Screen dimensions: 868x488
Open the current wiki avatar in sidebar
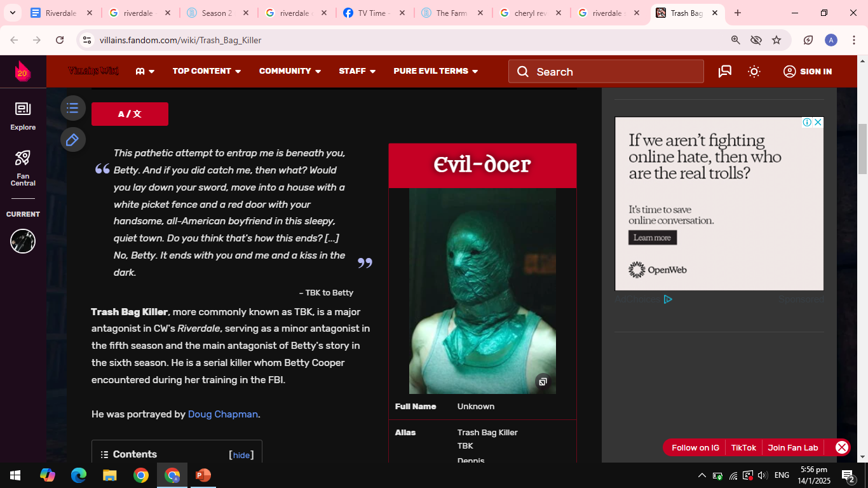23,241
